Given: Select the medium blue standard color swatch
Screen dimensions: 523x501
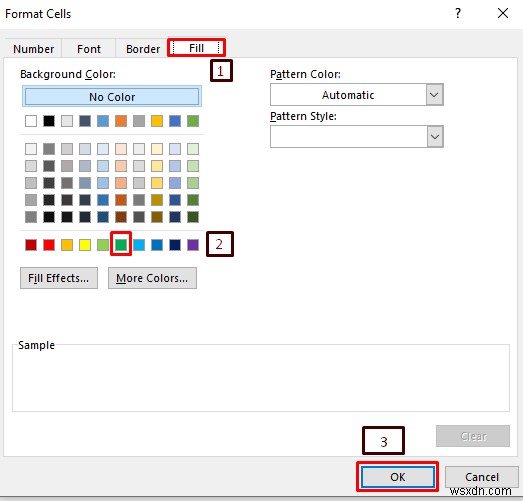Looking at the screenshot, I should coord(157,245).
